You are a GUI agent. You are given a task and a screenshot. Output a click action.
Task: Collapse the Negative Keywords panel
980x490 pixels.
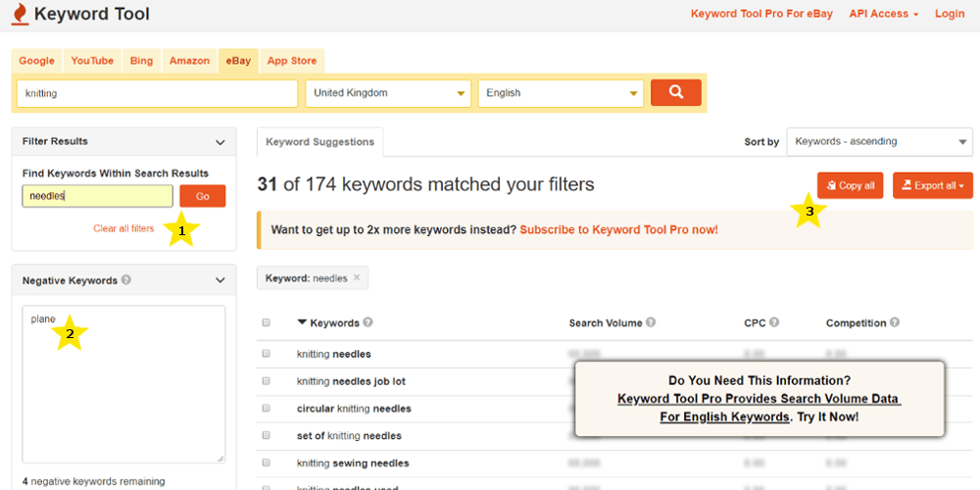220,280
